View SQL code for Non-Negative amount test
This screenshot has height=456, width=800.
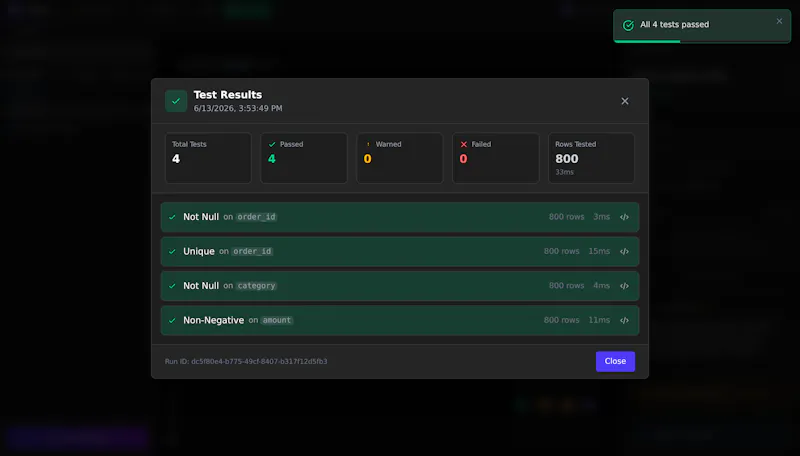pos(624,320)
